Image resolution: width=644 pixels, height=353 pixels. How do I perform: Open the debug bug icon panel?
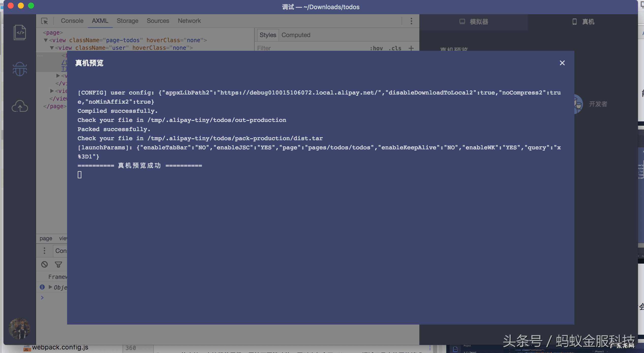[20, 69]
